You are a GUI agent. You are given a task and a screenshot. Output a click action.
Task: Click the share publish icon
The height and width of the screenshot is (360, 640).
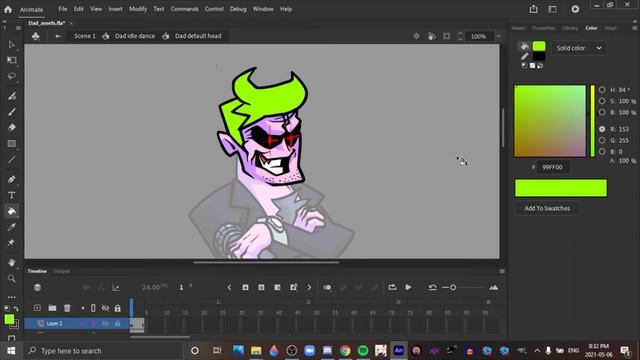coord(533,9)
